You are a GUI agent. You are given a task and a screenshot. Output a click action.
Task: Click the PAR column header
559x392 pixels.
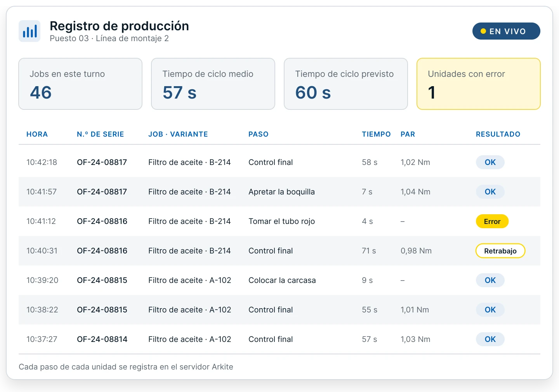tap(408, 134)
